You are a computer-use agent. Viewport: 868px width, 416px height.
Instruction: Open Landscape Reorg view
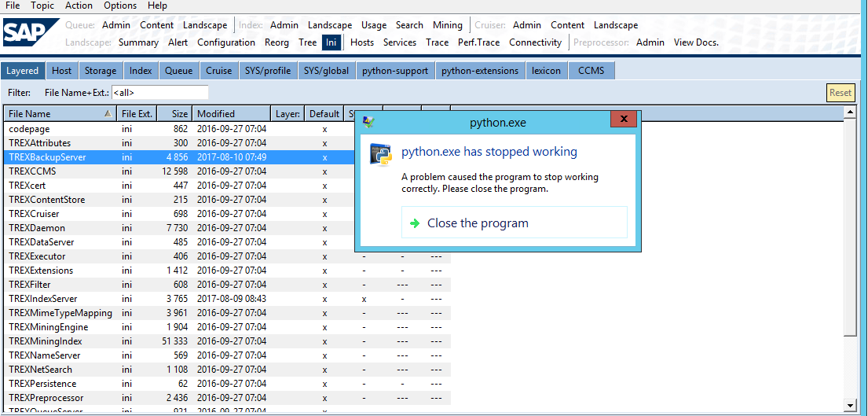277,42
